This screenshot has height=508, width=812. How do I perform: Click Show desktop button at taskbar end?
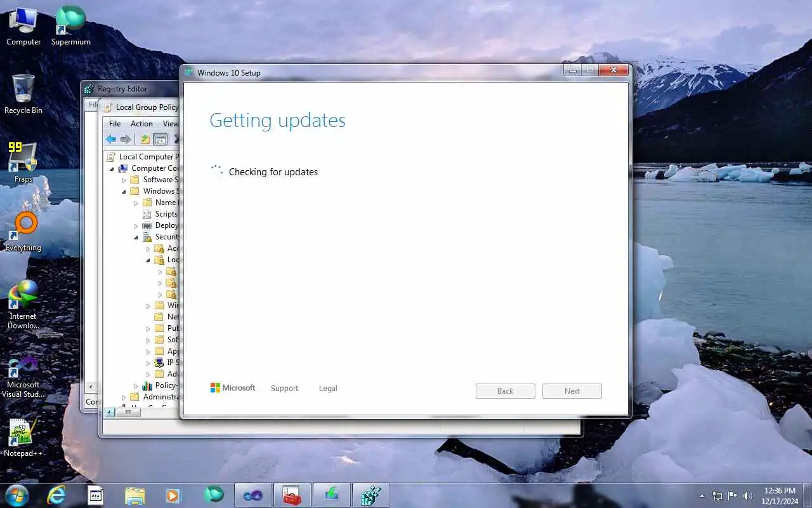point(807,495)
